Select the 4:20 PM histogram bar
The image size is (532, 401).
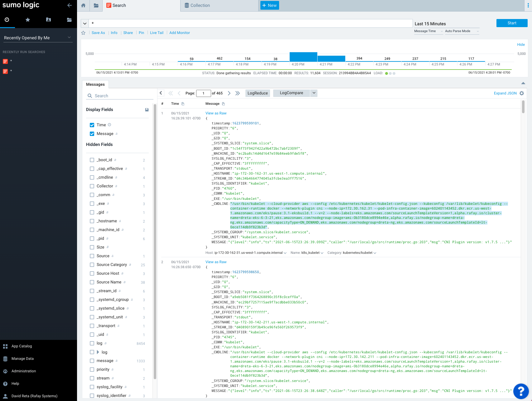click(x=303, y=57)
